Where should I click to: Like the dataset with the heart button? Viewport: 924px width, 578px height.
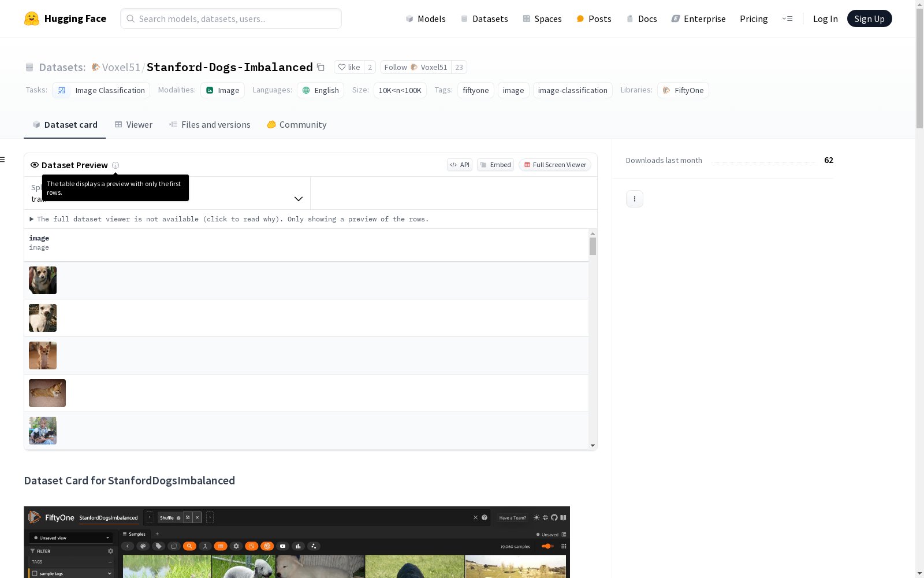coord(349,67)
